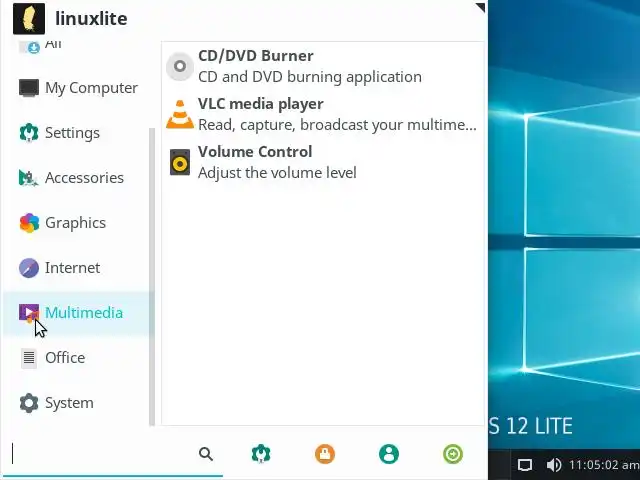
Task: Click the Multimedia play icon
Action: (x=29, y=313)
